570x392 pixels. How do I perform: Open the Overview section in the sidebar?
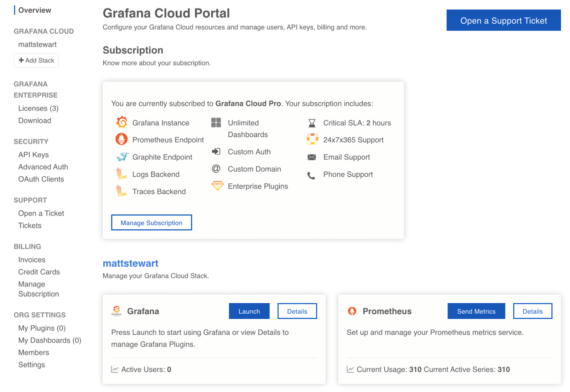tap(35, 10)
